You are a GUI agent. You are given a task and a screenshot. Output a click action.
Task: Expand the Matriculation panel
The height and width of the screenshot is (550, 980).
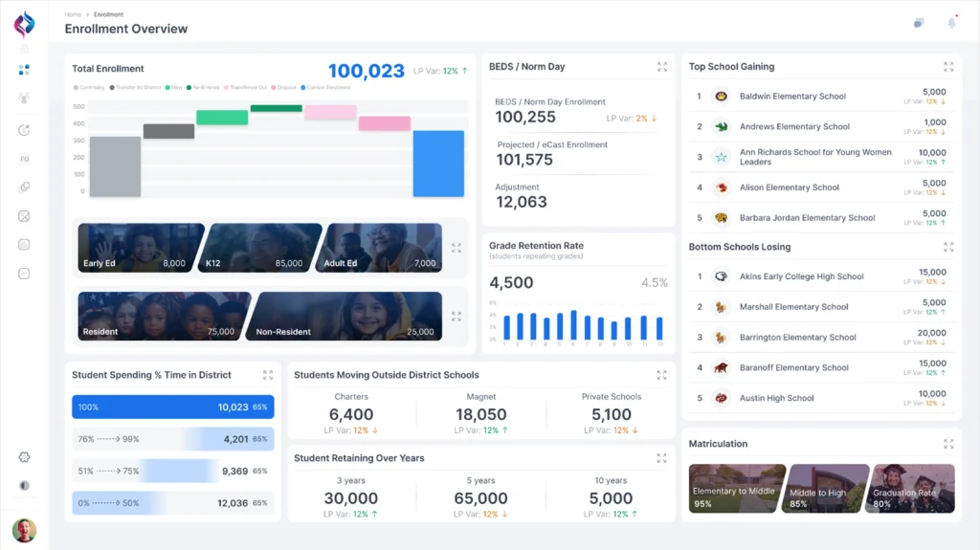click(947, 444)
